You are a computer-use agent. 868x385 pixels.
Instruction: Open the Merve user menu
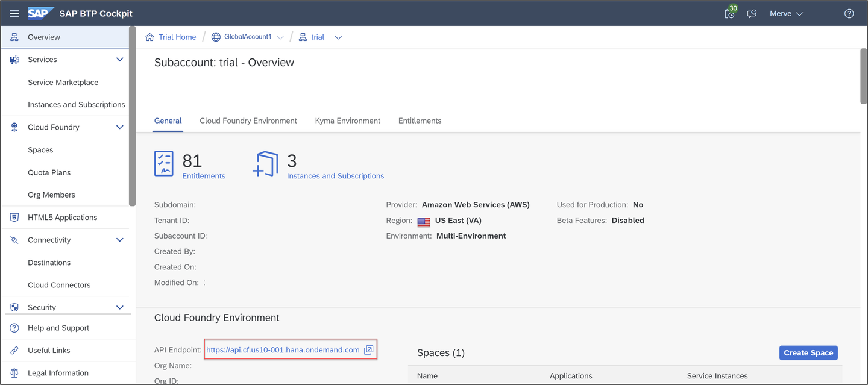786,13
